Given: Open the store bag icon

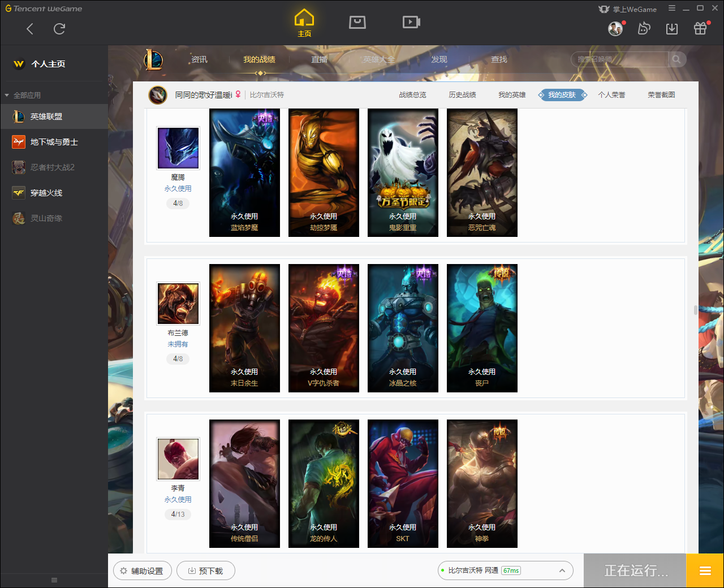Looking at the screenshot, I should pyautogui.click(x=357, y=22).
